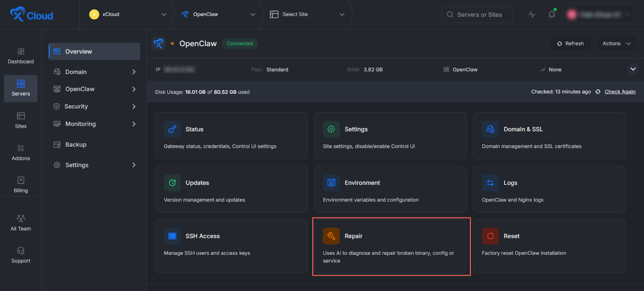Click the blurred IP address value
Image resolution: width=644 pixels, height=291 pixels.
click(180, 69)
